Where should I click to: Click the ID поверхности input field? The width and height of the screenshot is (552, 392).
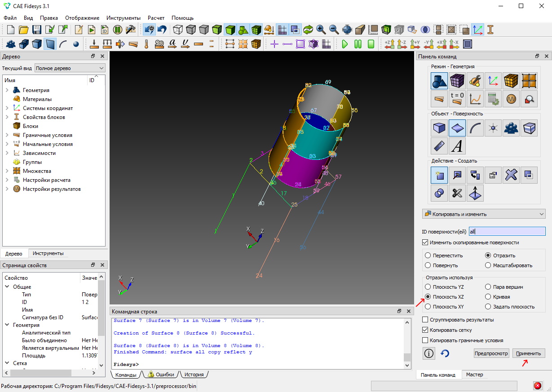pyautogui.click(x=507, y=232)
